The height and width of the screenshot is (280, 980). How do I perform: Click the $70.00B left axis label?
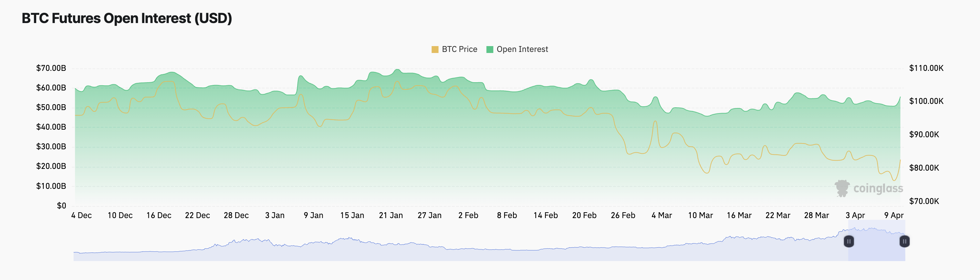51,68
